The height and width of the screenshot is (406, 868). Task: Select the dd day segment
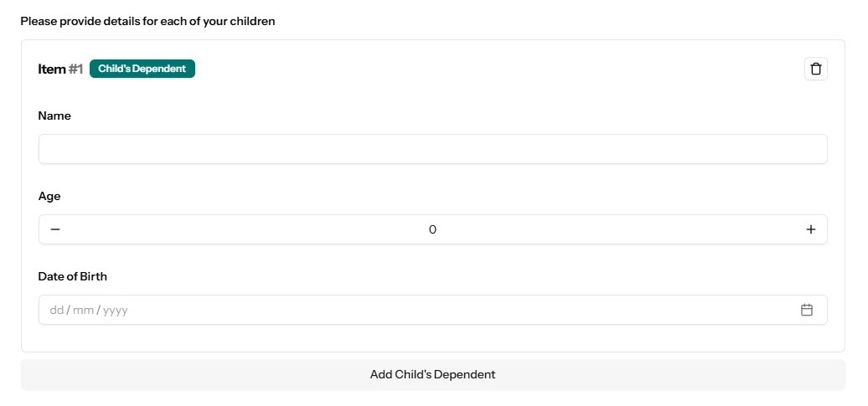tap(56, 310)
